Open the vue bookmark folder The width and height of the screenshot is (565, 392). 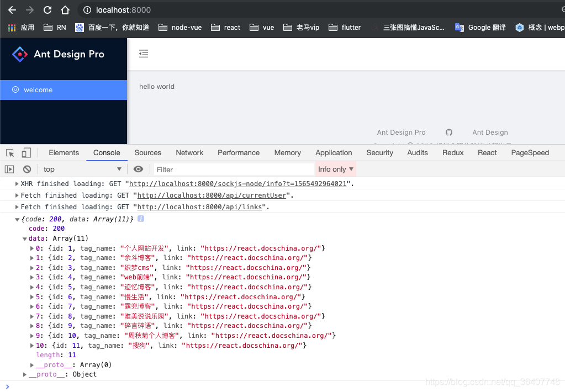262,28
